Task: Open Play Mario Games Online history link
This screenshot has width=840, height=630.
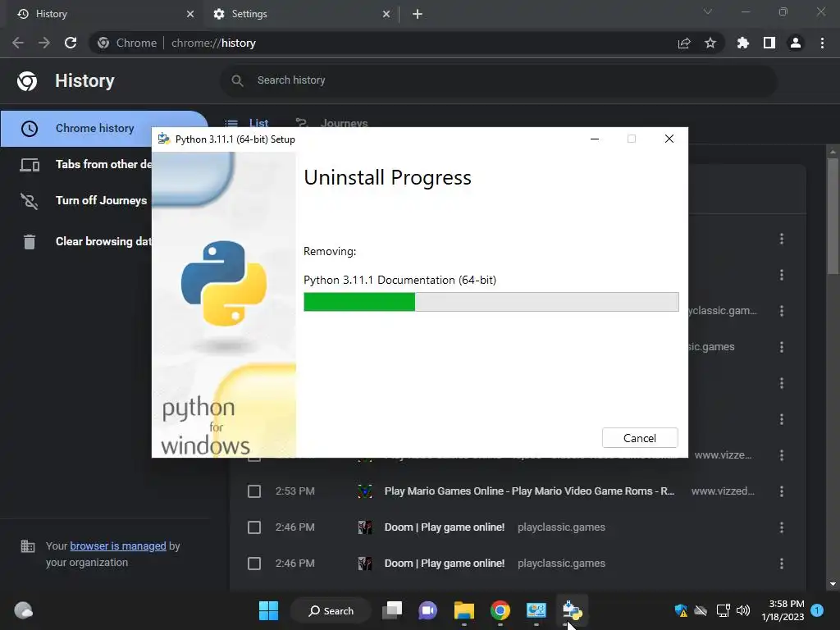Action: [x=529, y=491]
